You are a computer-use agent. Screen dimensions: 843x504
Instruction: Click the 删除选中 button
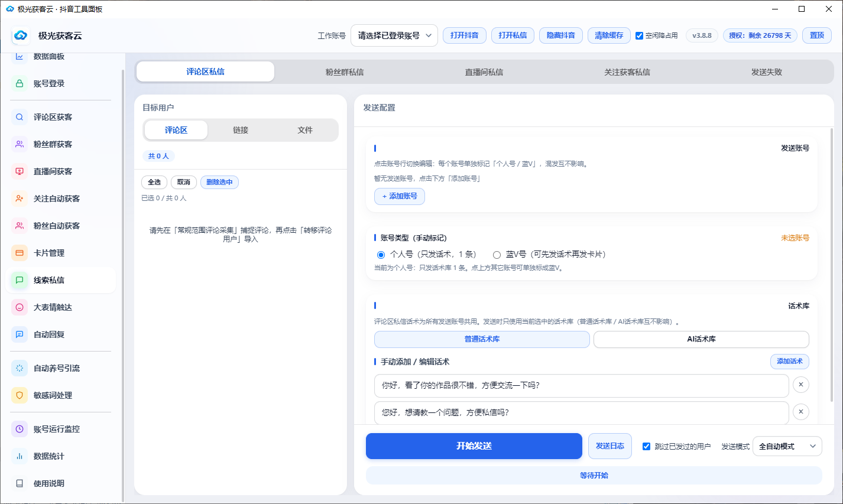point(219,182)
